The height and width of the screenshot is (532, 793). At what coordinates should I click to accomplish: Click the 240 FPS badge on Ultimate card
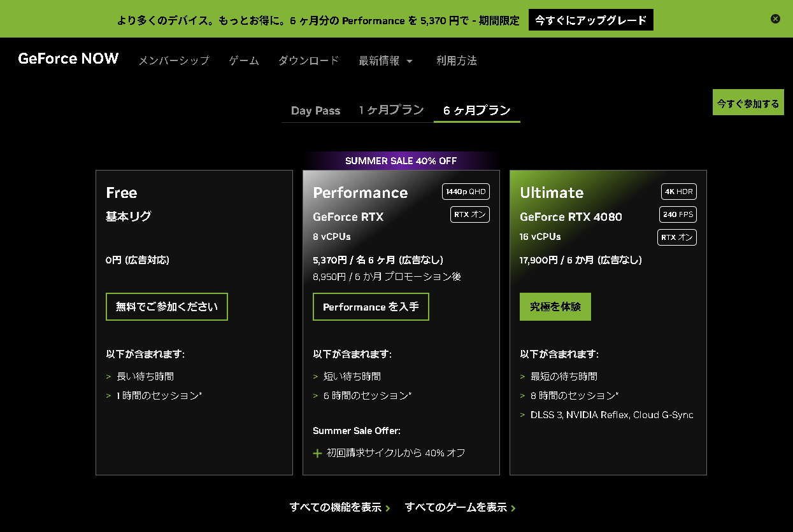pyautogui.click(x=677, y=214)
